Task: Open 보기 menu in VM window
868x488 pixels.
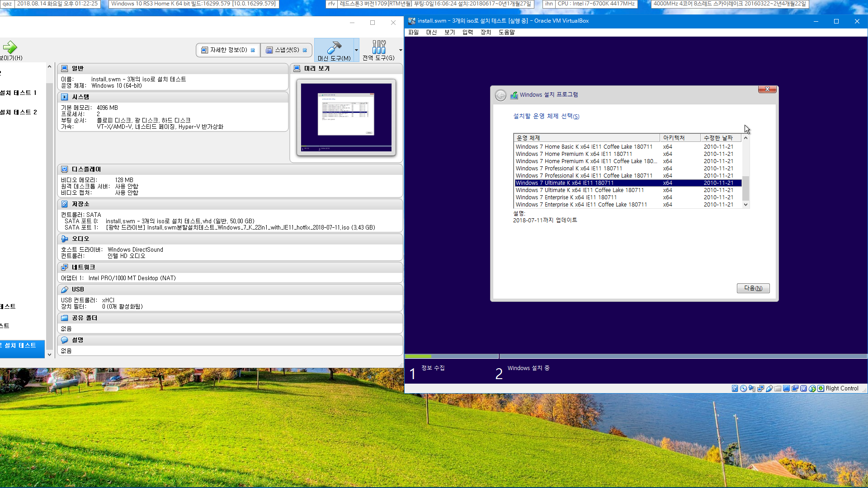Action: pos(449,32)
